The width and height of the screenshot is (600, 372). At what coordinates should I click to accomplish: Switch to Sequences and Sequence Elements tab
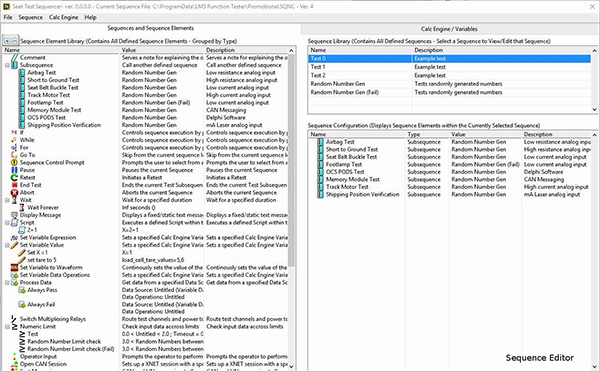coord(150,28)
